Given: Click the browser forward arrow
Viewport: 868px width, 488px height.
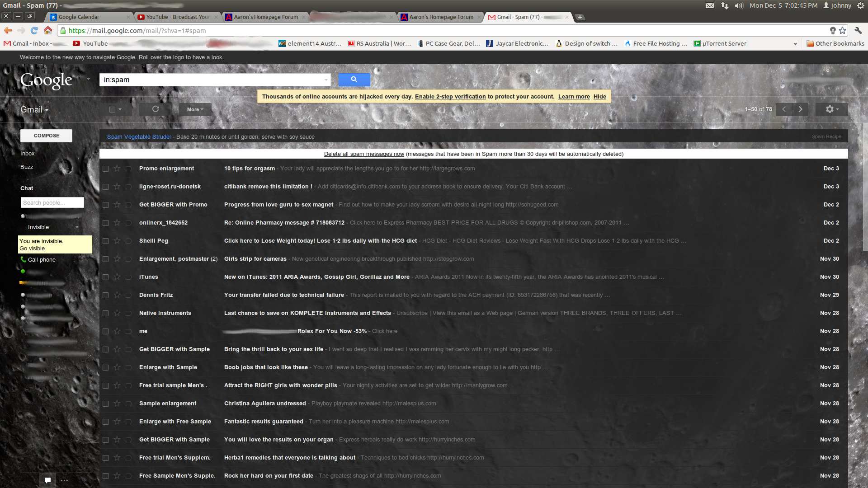Looking at the screenshot, I should 21,30.
